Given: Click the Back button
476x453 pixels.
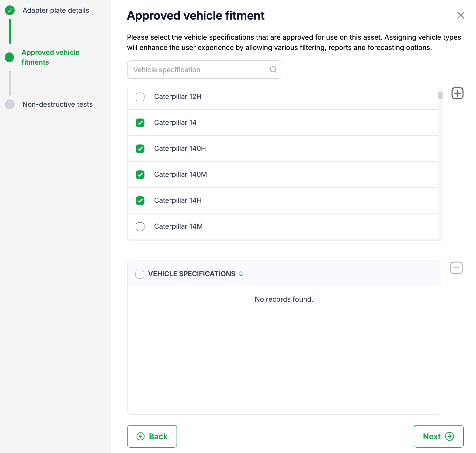Looking at the screenshot, I should [x=152, y=436].
